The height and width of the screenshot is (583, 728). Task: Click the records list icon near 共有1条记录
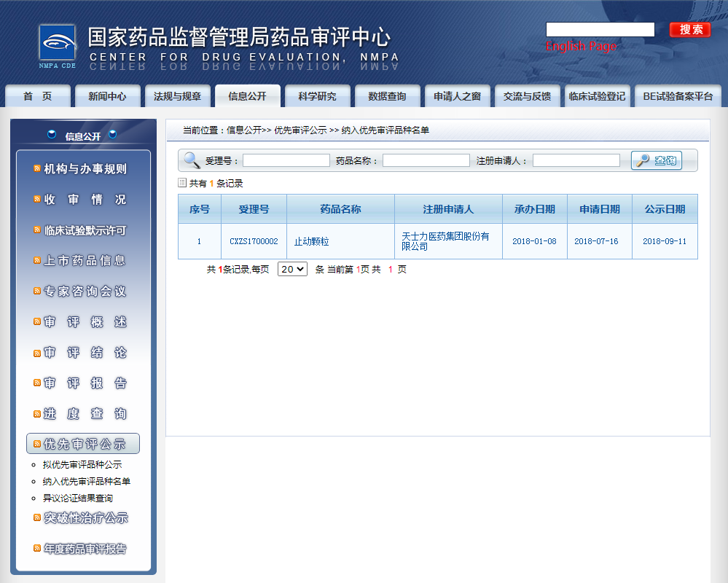[x=182, y=184]
